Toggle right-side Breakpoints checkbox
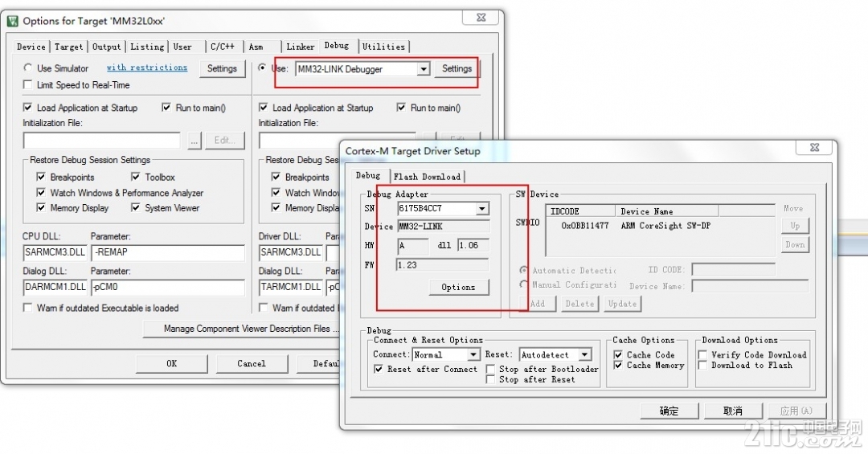Screen dimensions: 868x454 [x=276, y=177]
